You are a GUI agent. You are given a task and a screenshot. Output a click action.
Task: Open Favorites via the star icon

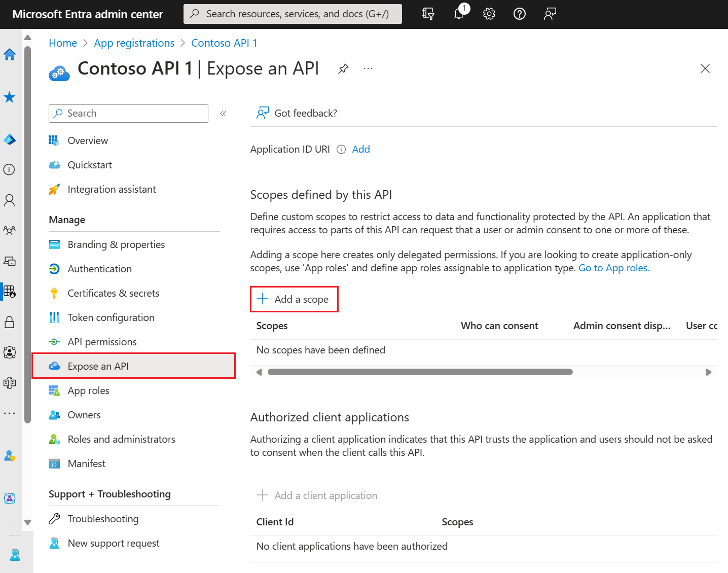click(10, 97)
